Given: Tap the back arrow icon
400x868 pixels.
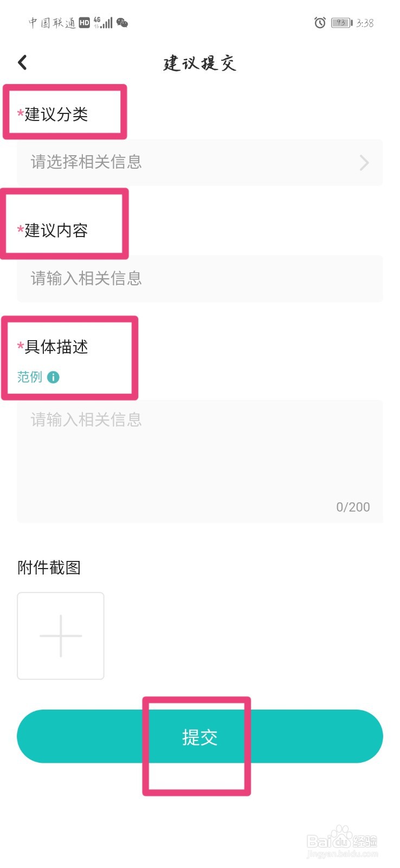Looking at the screenshot, I should (x=22, y=62).
